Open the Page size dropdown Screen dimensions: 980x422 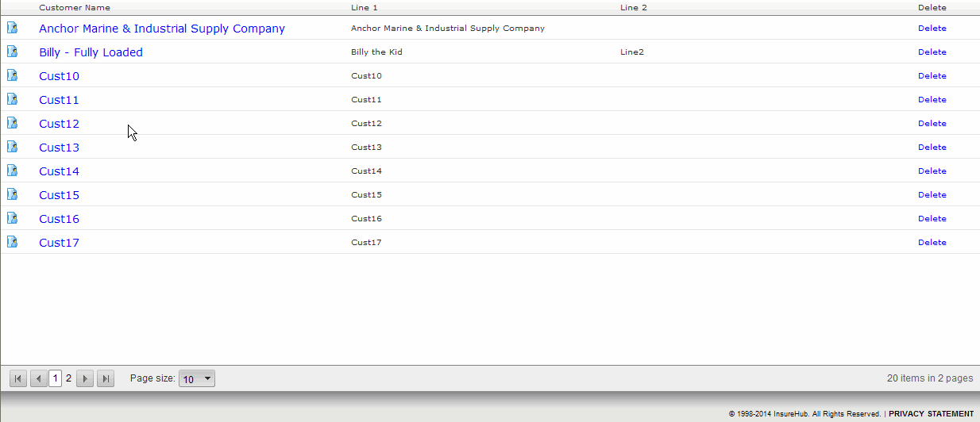pyautogui.click(x=197, y=379)
